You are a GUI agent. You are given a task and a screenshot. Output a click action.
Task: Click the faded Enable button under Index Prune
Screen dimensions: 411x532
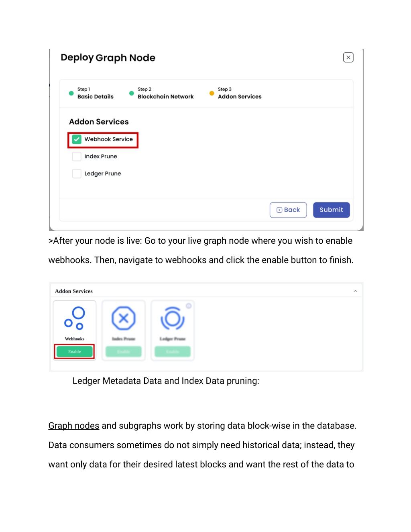pos(124,352)
